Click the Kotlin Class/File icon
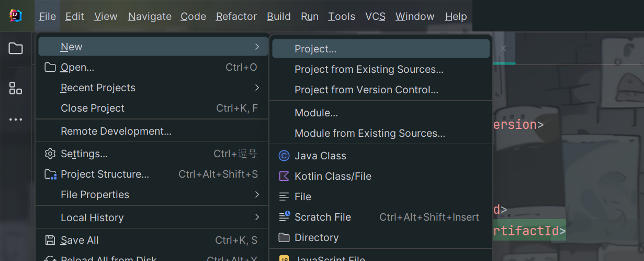This screenshot has width=644, height=261. point(284,176)
